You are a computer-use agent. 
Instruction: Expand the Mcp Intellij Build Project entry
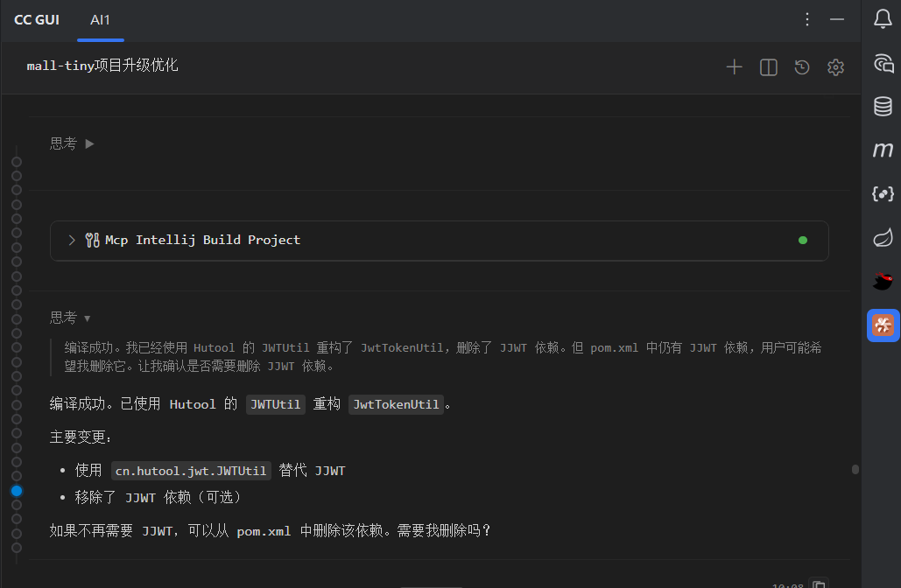[70, 240]
